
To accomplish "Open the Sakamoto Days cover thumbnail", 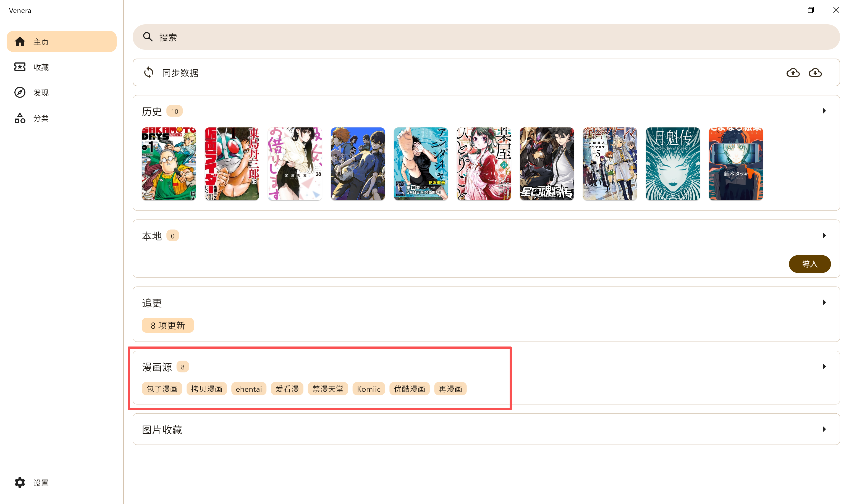I will pos(169,164).
